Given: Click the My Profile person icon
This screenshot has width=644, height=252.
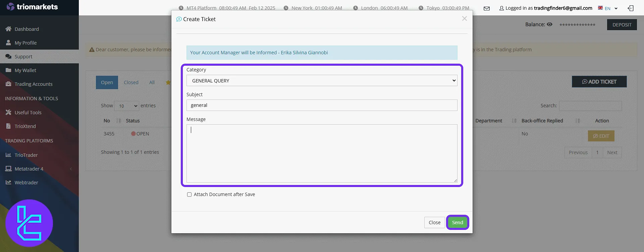Looking at the screenshot, I should click(8, 43).
